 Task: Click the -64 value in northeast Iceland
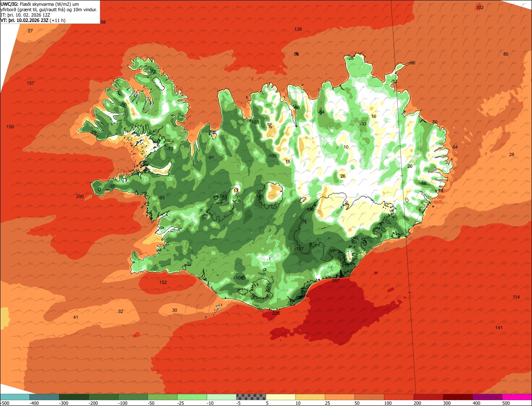click(321, 113)
